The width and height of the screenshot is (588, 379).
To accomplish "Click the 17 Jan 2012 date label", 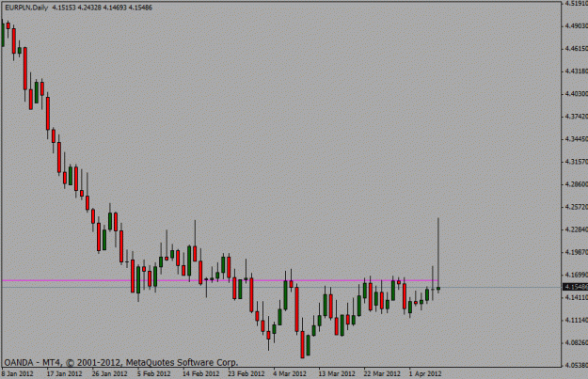I will coord(64,373).
